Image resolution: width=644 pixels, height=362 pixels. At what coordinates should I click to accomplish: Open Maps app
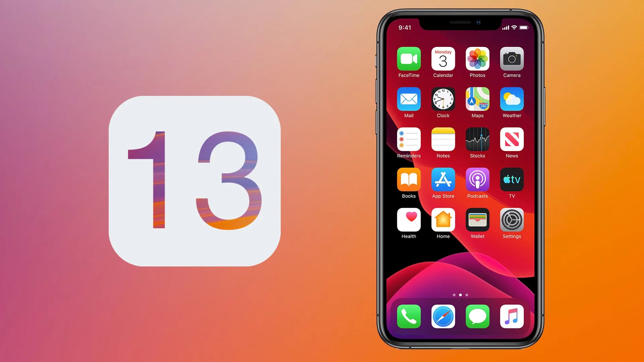pyautogui.click(x=477, y=101)
